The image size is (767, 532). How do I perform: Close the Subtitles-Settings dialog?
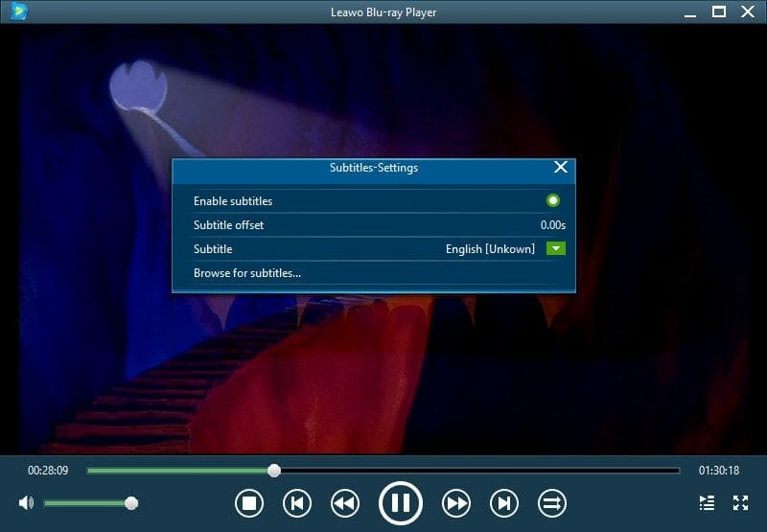[561, 168]
